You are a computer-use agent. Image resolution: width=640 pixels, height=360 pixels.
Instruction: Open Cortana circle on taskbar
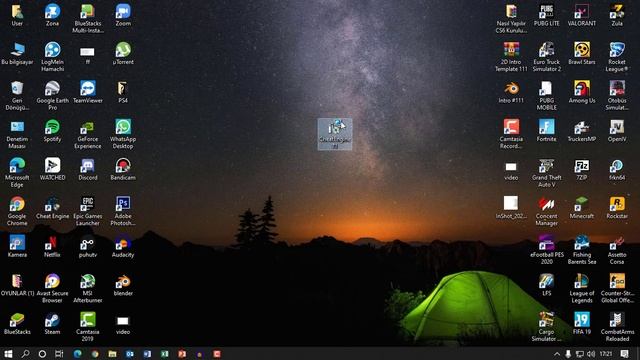point(42,353)
